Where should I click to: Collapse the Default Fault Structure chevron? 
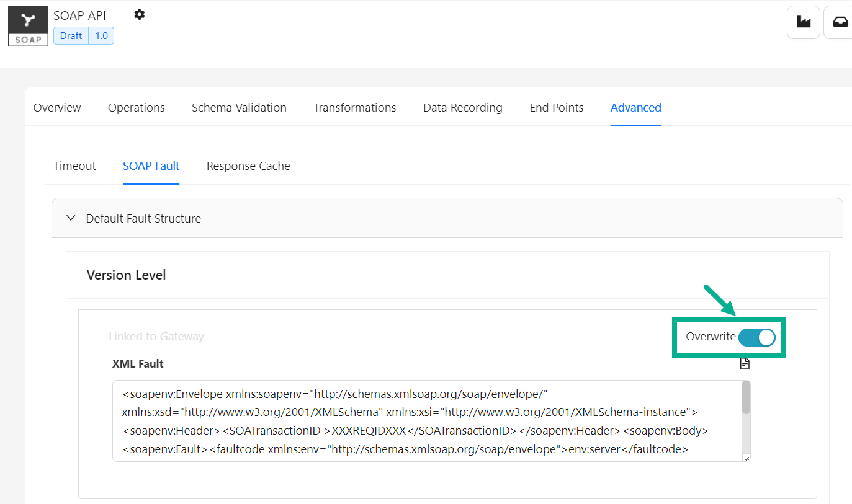(x=71, y=218)
